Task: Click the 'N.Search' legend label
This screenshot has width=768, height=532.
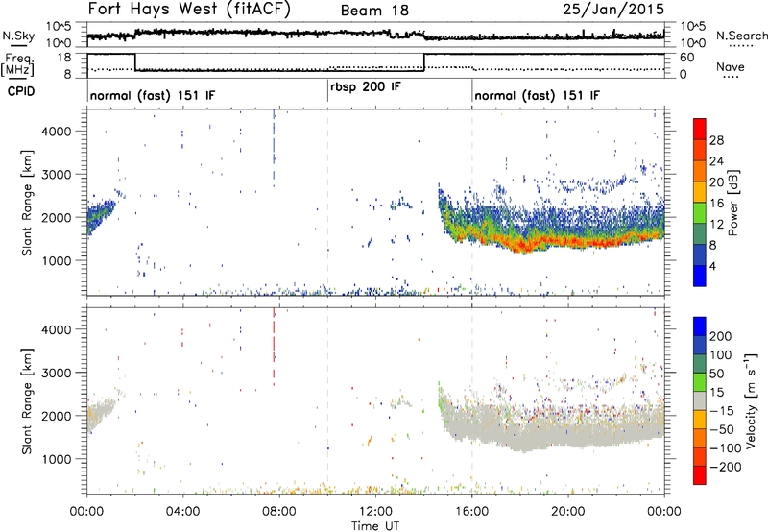Action: coord(741,36)
